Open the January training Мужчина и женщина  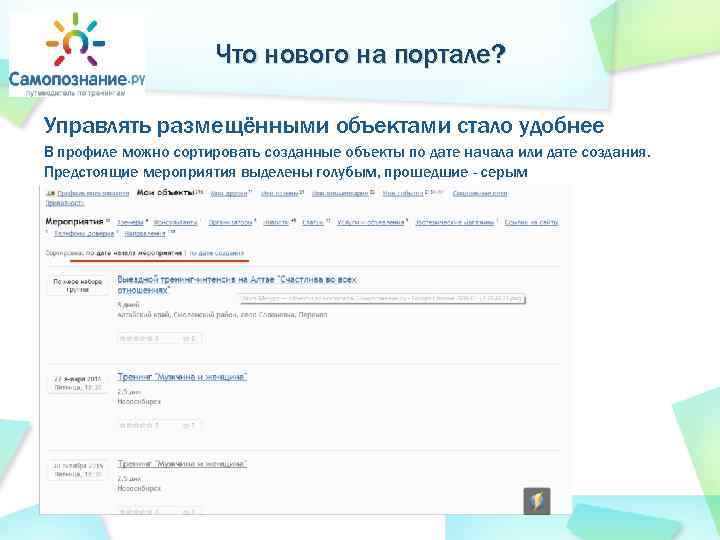click(x=182, y=377)
